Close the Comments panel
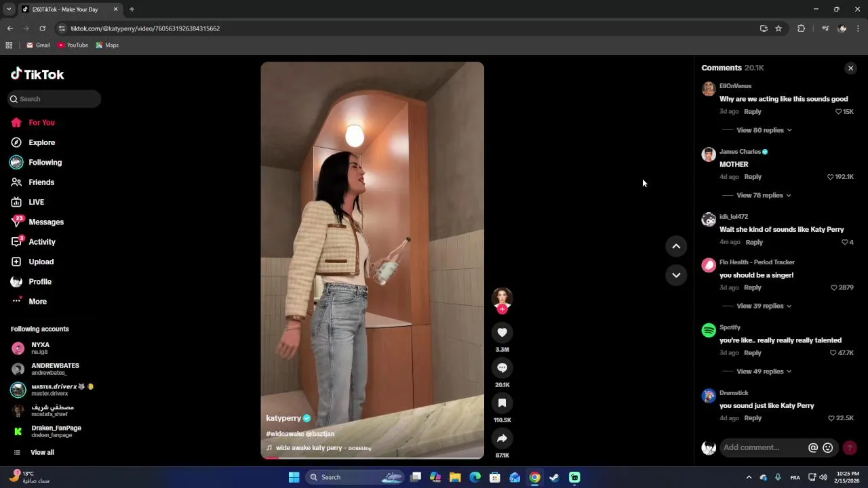 (850, 68)
